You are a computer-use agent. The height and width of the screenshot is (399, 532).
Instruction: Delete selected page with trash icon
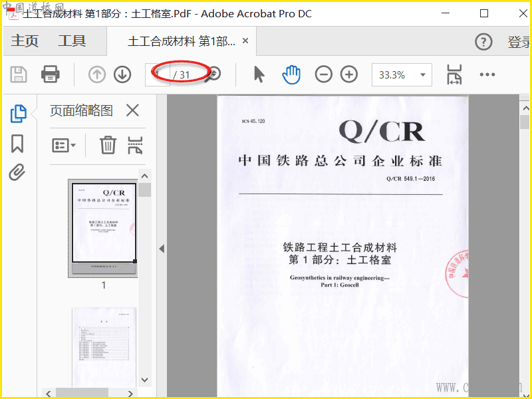click(x=108, y=145)
